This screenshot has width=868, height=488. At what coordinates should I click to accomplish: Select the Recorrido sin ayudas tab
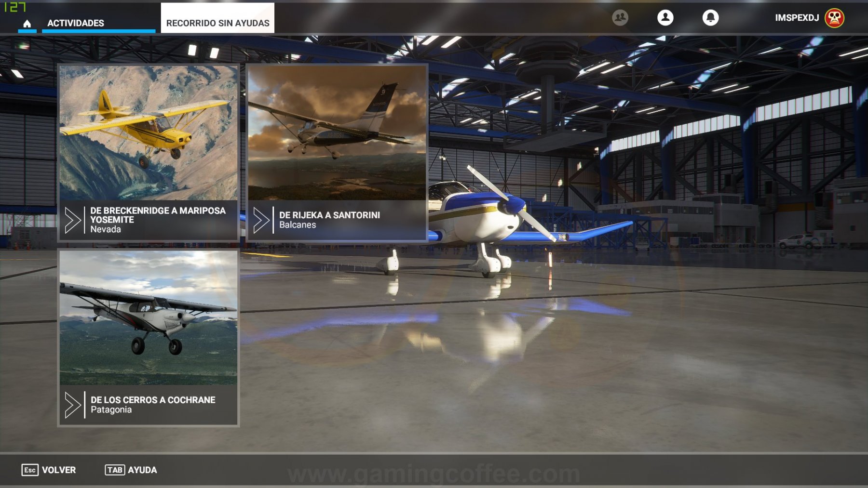coord(217,18)
